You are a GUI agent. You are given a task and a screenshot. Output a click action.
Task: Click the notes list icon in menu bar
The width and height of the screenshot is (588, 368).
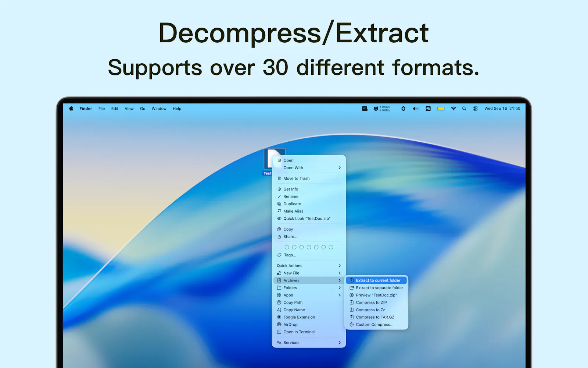coord(365,109)
